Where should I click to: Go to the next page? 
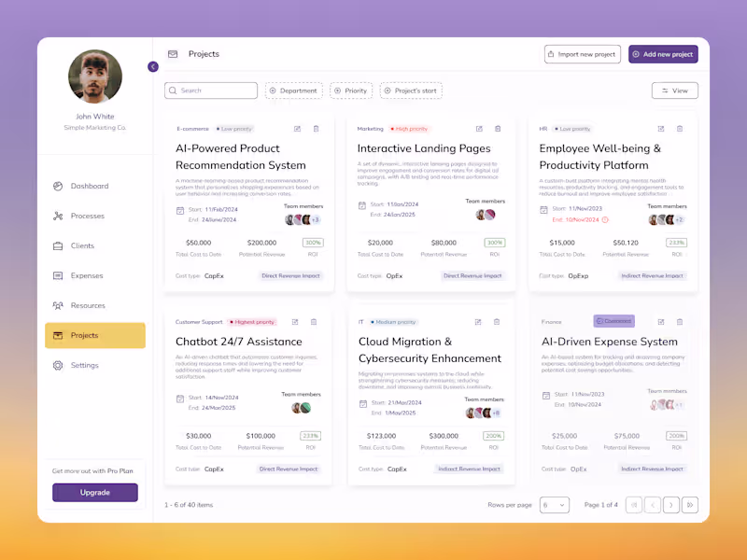tap(671, 505)
